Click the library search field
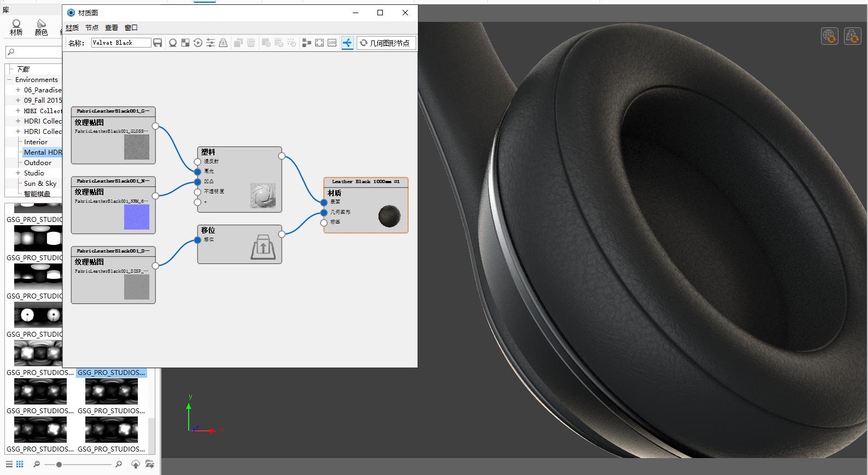868x475 pixels. (34, 52)
